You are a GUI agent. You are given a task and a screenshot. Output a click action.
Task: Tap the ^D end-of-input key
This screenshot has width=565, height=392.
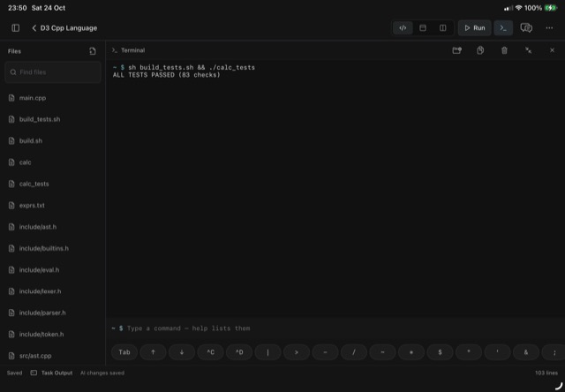pos(239,352)
